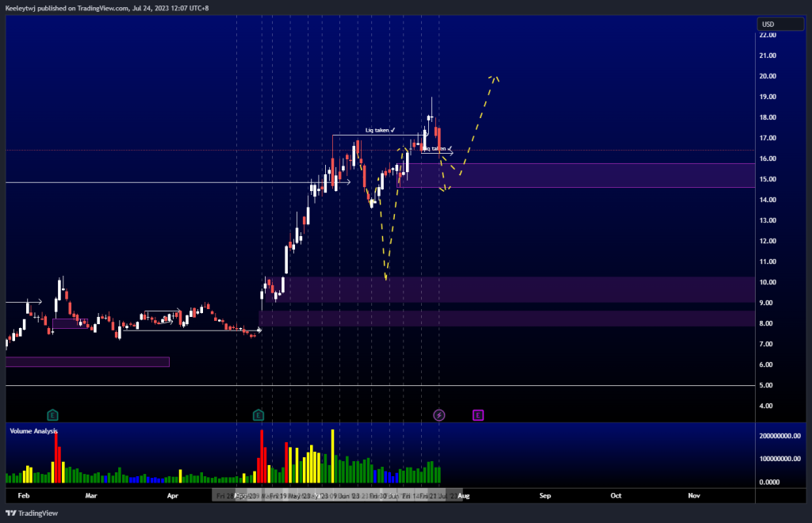The image size is (812, 523).
Task: Click the USD currency selector above the price scale
Action: tap(780, 24)
